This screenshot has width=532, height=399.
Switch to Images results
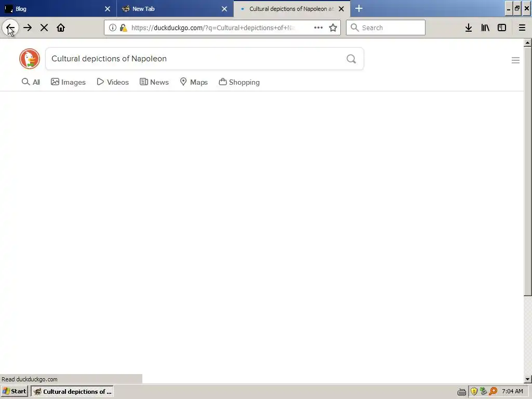pos(68,82)
